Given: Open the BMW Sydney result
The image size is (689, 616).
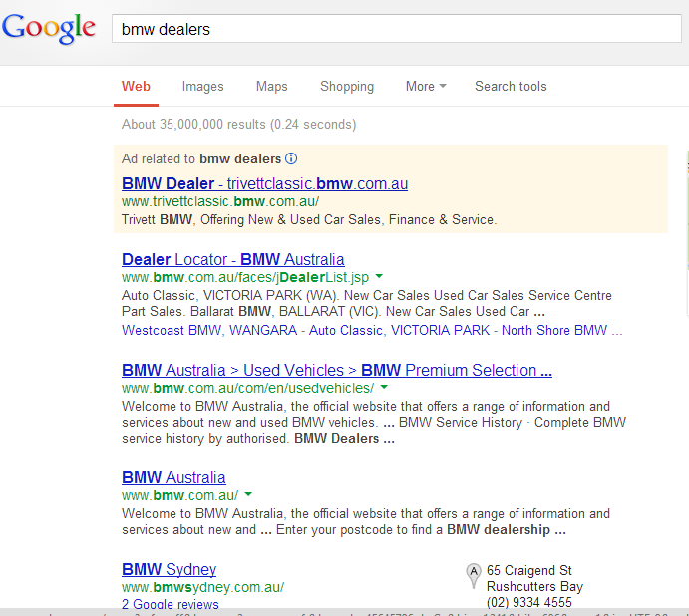Looking at the screenshot, I should [169, 569].
